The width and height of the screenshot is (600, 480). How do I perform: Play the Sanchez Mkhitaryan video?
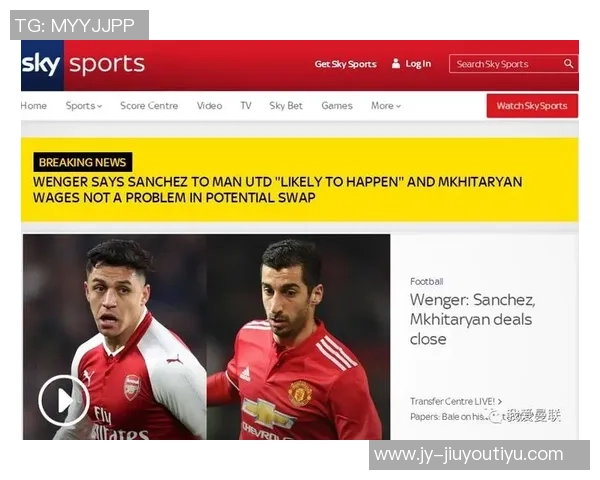coord(64,400)
